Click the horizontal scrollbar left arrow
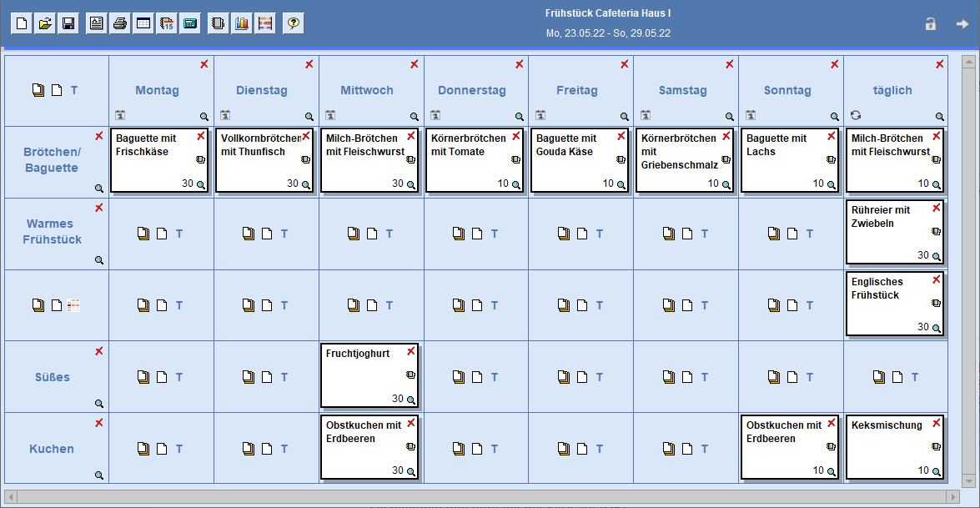Viewport: 980px width, 508px height. pos(11,497)
